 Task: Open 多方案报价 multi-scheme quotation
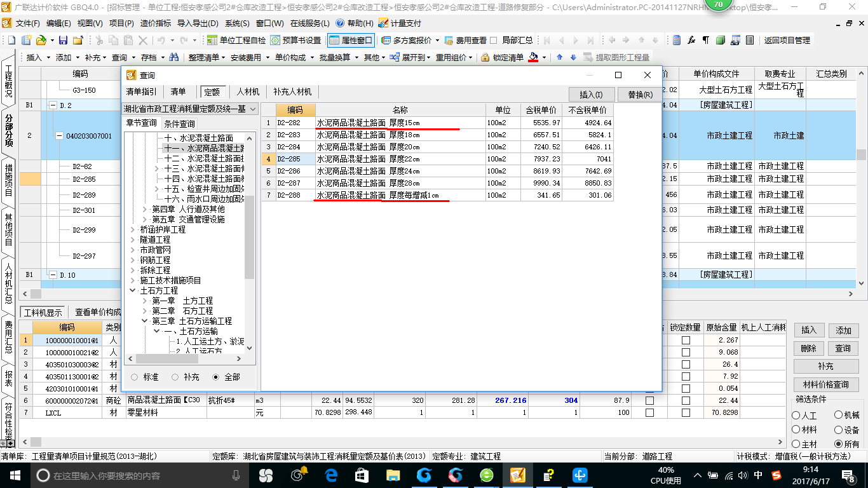410,40
